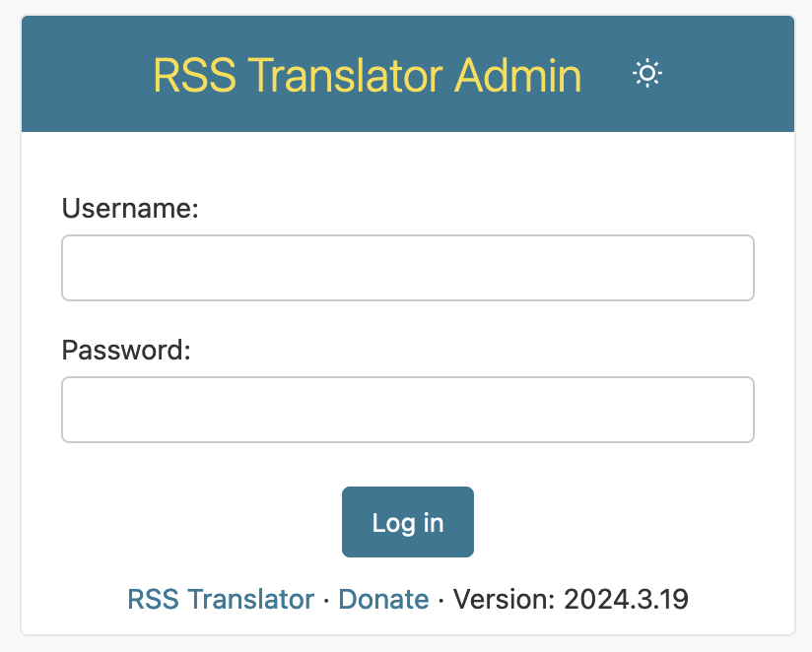Place cursor in the Username box
This screenshot has height=652, width=812.
point(408,268)
